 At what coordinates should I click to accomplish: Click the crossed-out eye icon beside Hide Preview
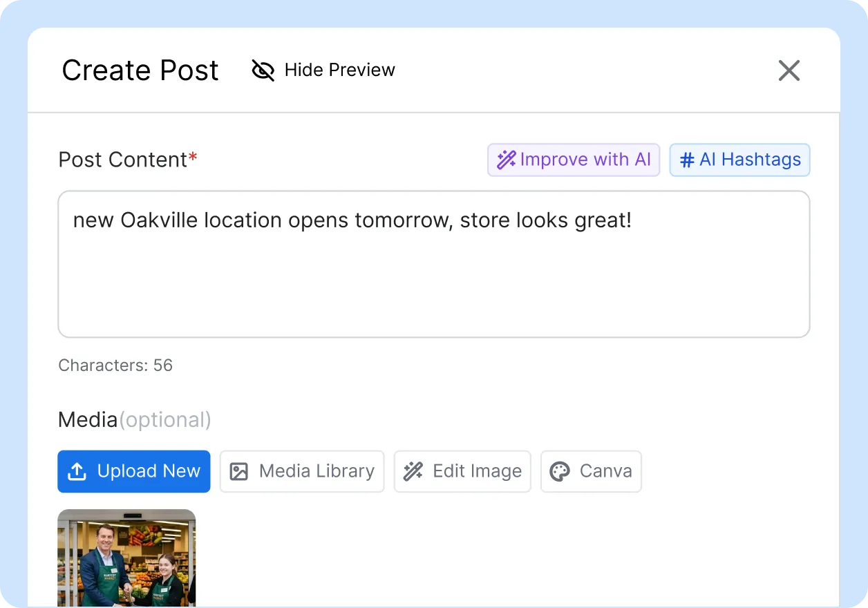263,70
